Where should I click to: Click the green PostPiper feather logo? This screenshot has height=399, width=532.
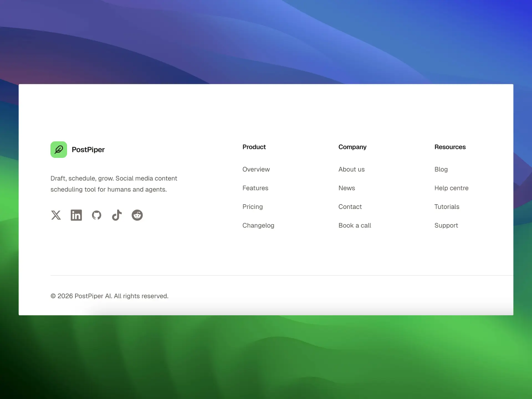59,150
